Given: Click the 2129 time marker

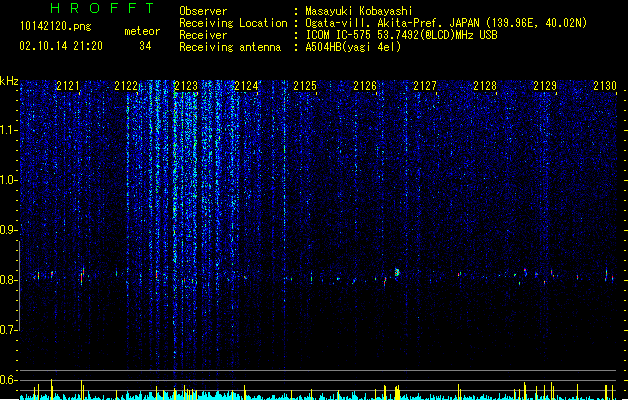Looking at the screenshot, I should click(545, 86).
